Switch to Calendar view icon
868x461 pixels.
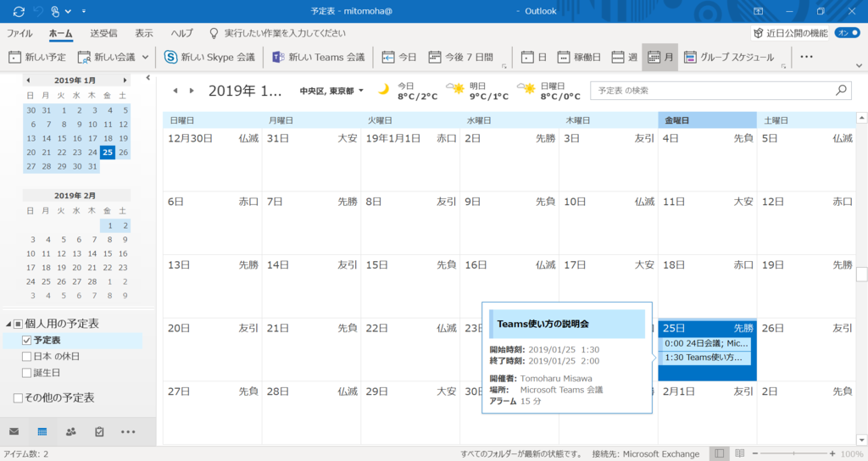(x=42, y=431)
